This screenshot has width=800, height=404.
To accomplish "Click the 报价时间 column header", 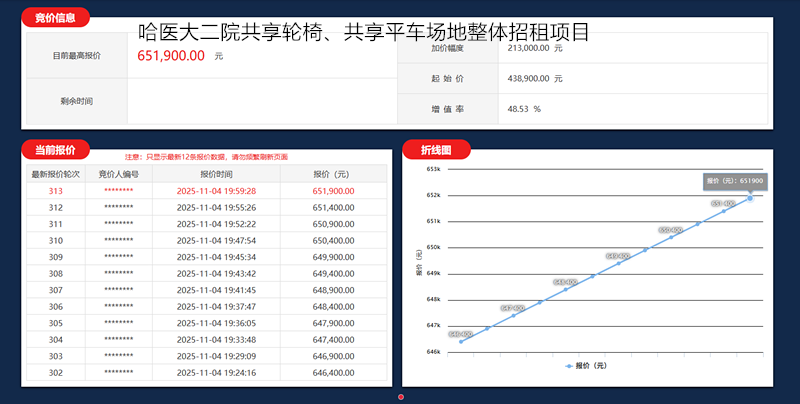I will (x=216, y=173).
